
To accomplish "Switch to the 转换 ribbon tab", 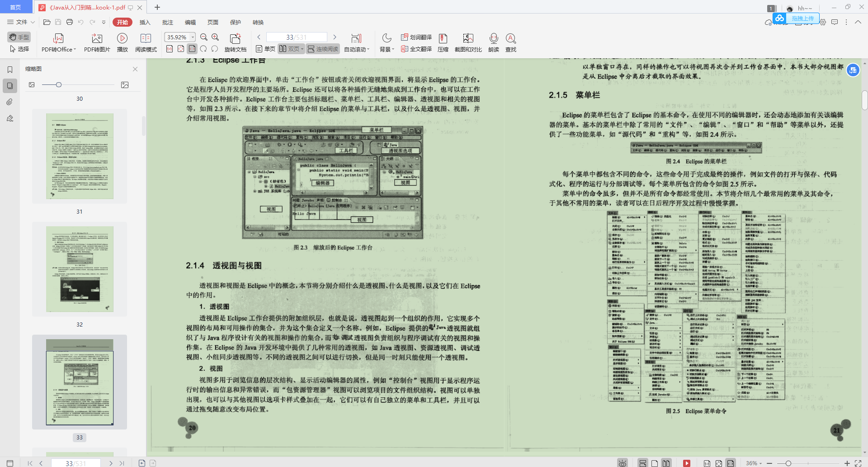I will tap(258, 22).
